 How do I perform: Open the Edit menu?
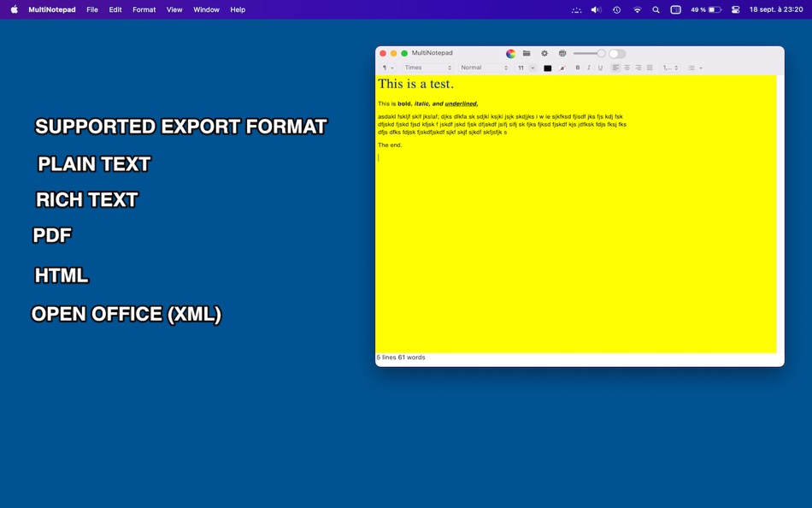click(115, 9)
